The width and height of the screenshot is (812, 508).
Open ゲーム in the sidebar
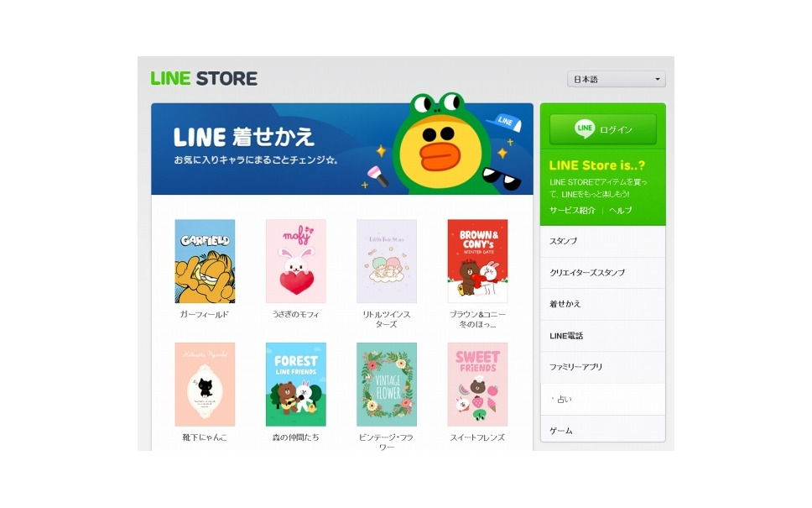603,430
